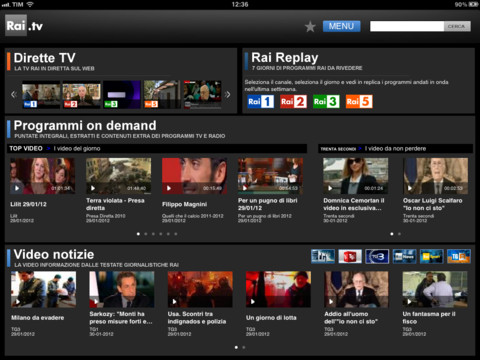The height and width of the screenshot is (360, 480).
Task: Focus the search text field
Action: (x=407, y=26)
